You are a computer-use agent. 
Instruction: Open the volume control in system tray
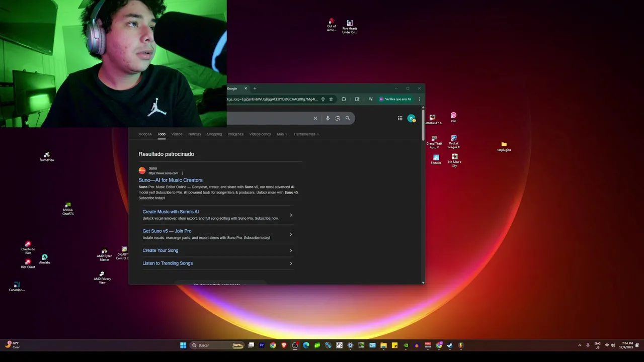[613, 345]
